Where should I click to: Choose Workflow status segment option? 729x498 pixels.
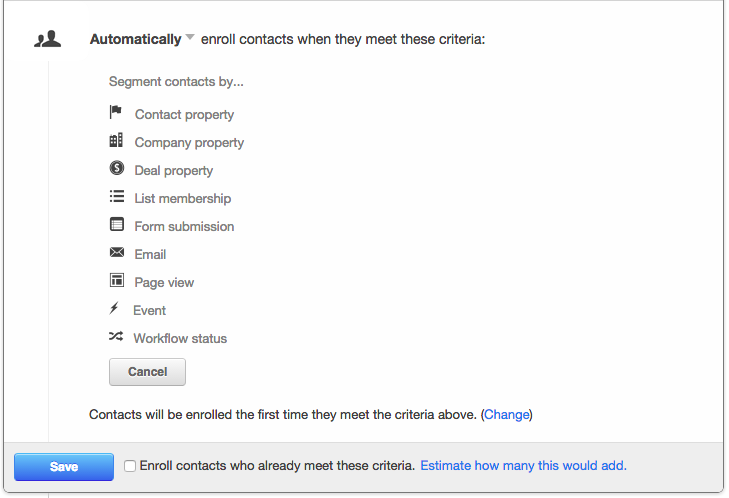(180, 338)
